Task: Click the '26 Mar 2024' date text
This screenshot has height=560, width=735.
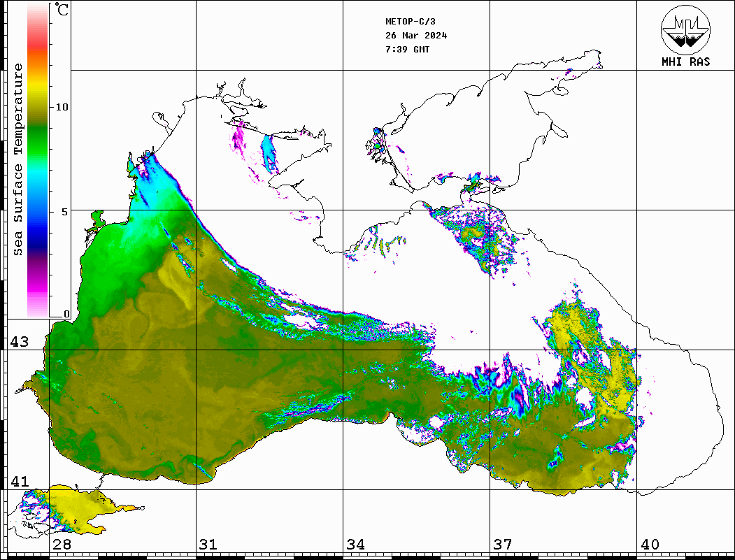Action: coord(416,36)
